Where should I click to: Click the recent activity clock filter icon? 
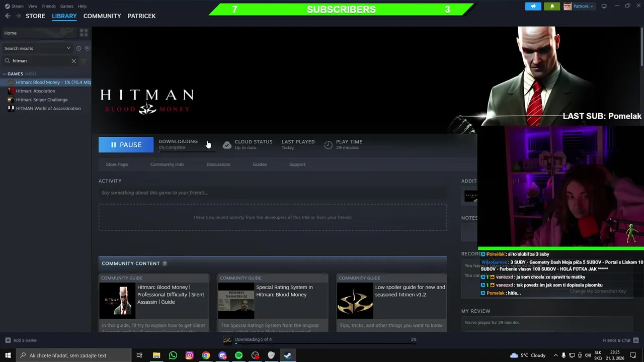78,48
